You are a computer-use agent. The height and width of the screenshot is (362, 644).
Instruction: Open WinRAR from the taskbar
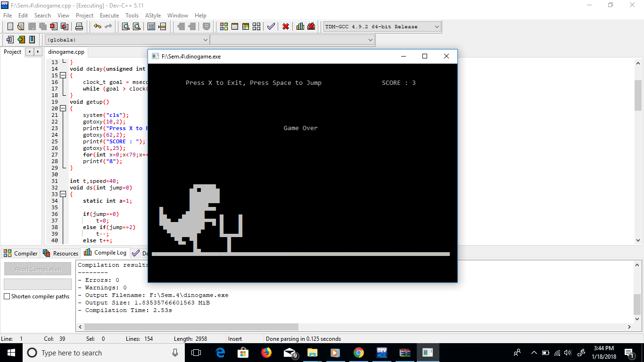pyautogui.click(x=405, y=353)
